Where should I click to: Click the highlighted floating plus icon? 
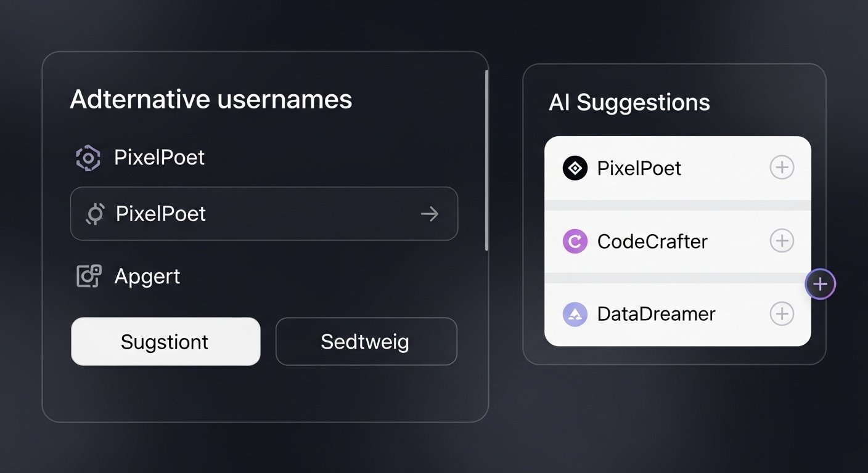[820, 284]
